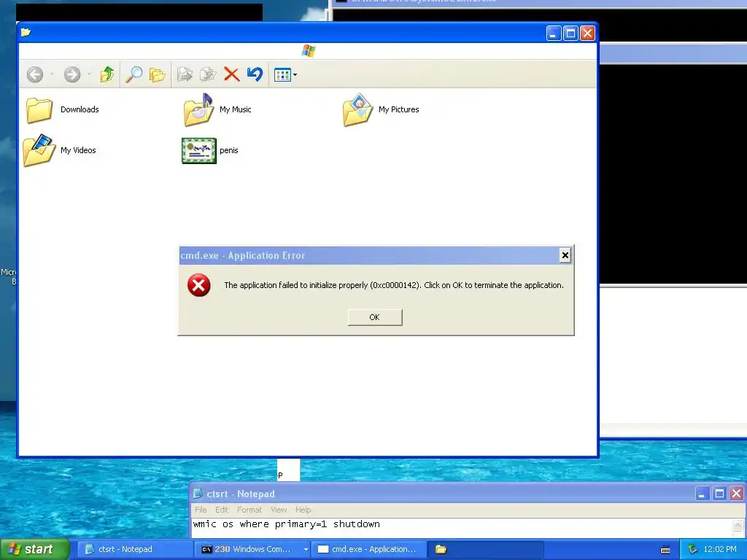The image size is (747, 560).
Task: Close the ctsrt Notepad window
Action: pos(737,494)
